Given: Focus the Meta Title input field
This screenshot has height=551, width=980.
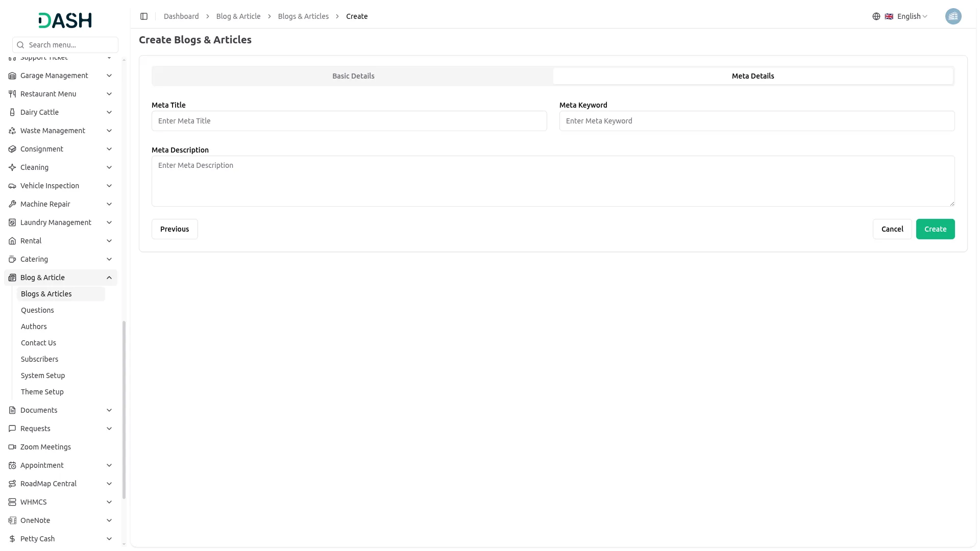Looking at the screenshot, I should click(349, 121).
